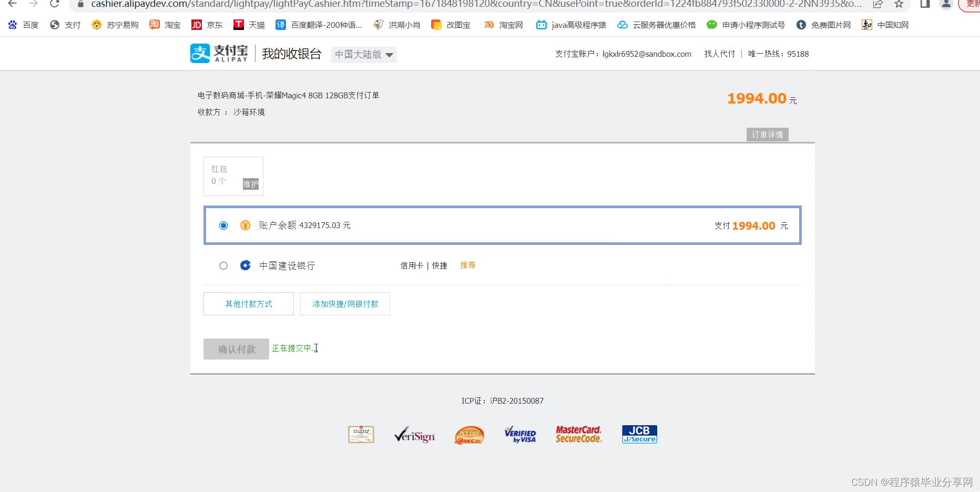Click the 确认付款 button
The image size is (980, 492).
click(236, 349)
